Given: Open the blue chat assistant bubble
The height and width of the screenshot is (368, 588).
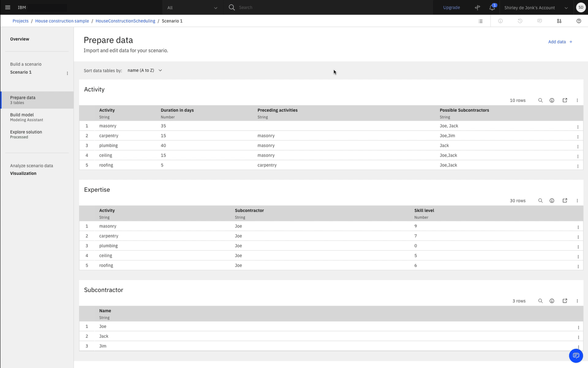Looking at the screenshot, I should point(576,356).
